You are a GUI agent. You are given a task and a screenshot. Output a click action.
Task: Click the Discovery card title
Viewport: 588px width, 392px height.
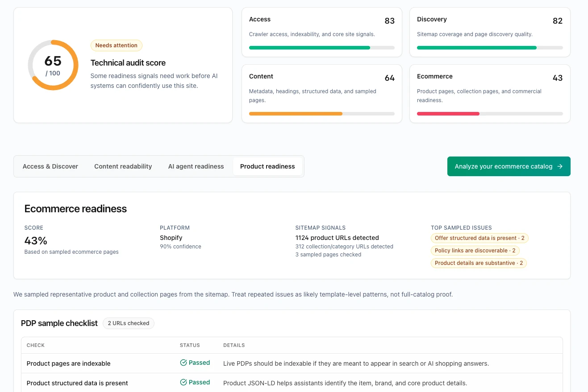click(432, 19)
